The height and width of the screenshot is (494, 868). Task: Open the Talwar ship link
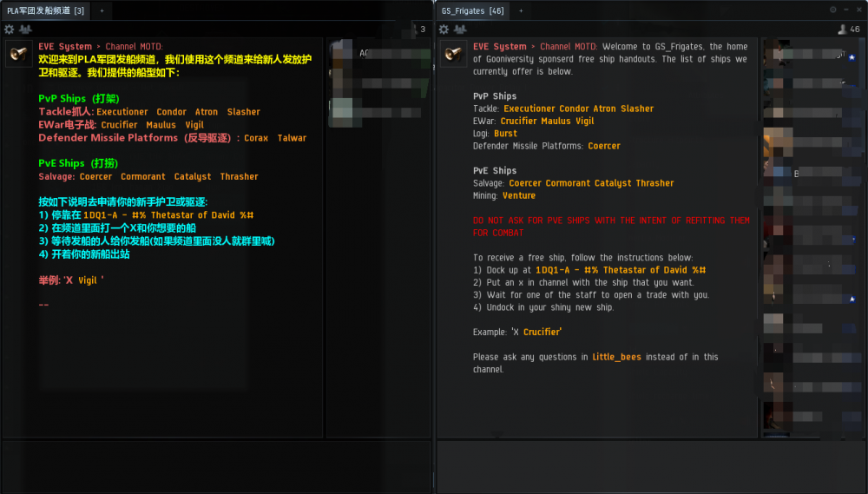(292, 138)
